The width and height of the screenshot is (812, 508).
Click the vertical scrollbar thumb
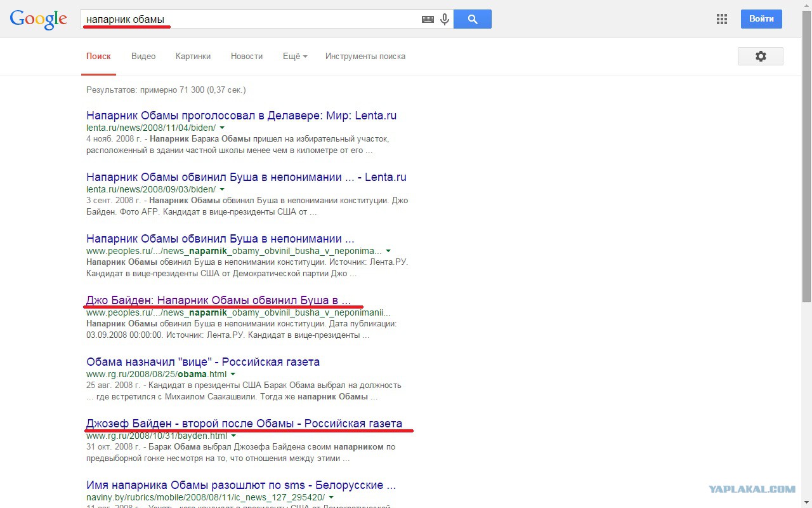(806, 157)
